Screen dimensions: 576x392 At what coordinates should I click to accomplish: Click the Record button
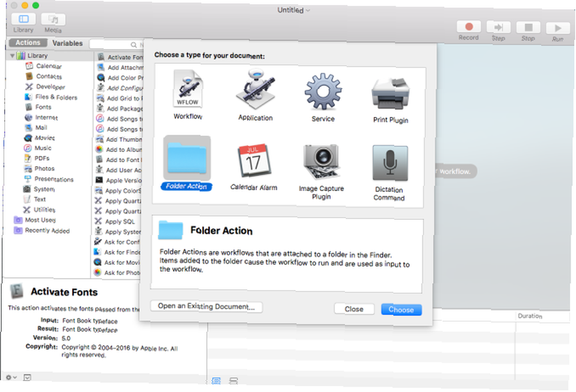pyautogui.click(x=469, y=27)
